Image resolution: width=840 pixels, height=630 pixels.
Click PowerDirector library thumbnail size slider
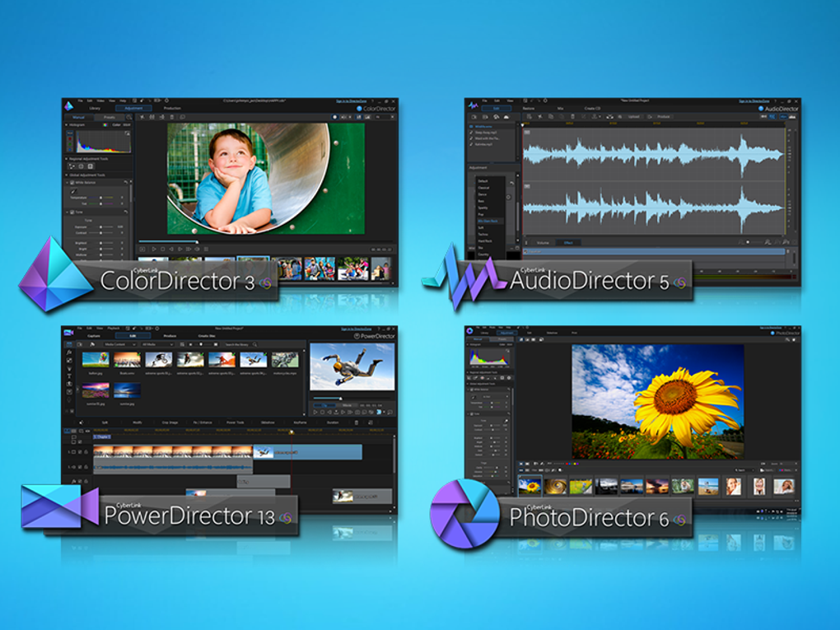pos(201,344)
